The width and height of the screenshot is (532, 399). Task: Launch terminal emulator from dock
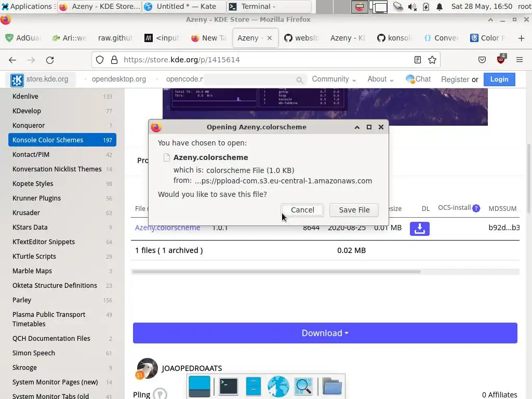[x=229, y=386]
